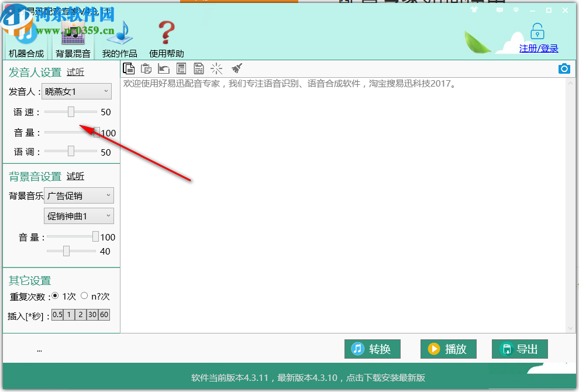
Task: Click the document template toolbar icon
Action: pyautogui.click(x=181, y=68)
